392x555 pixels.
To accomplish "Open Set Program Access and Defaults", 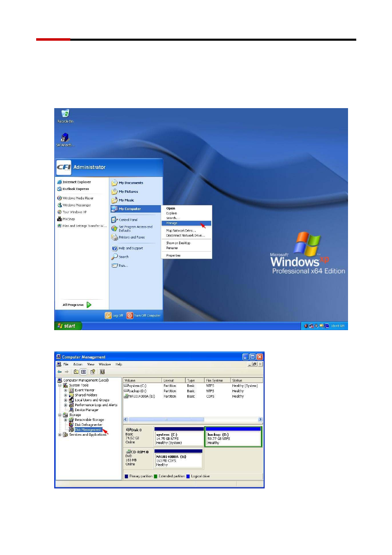I will click(x=132, y=229).
